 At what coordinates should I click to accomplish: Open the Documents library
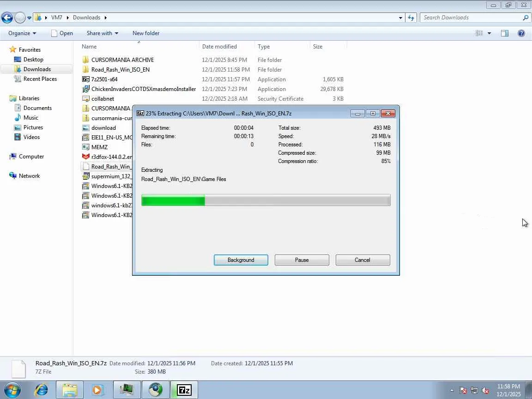click(37, 108)
